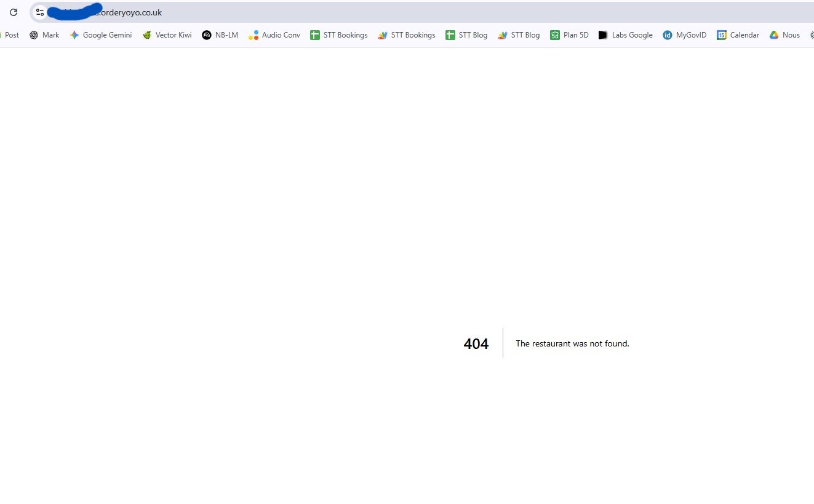Viewport: 814px width, 504px height.
Task: Click the orderyoyo.co.uk domain in address bar
Action: (x=131, y=12)
